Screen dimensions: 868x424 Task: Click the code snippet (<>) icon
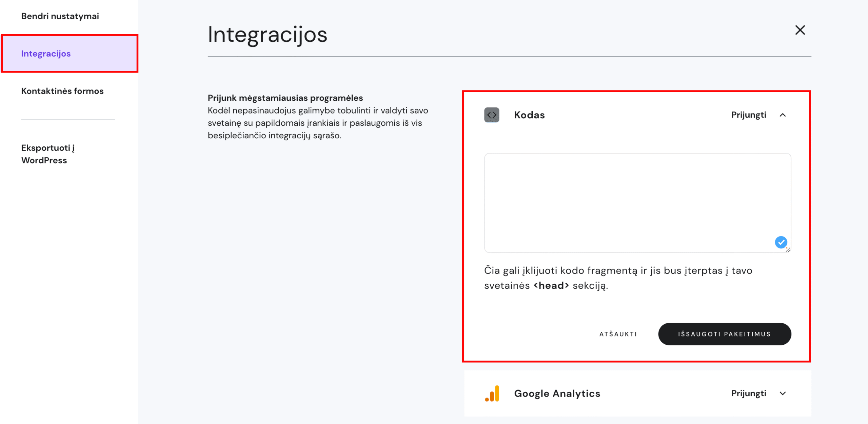pyautogui.click(x=491, y=115)
